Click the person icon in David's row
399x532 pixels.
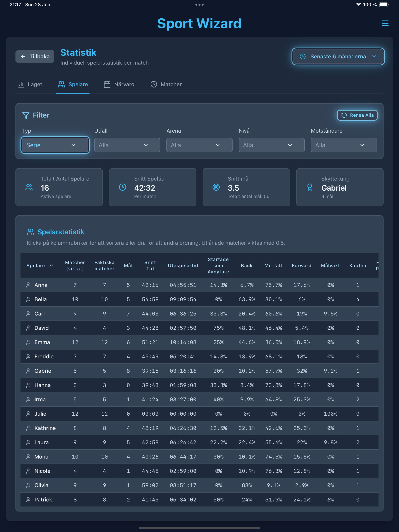click(x=28, y=328)
